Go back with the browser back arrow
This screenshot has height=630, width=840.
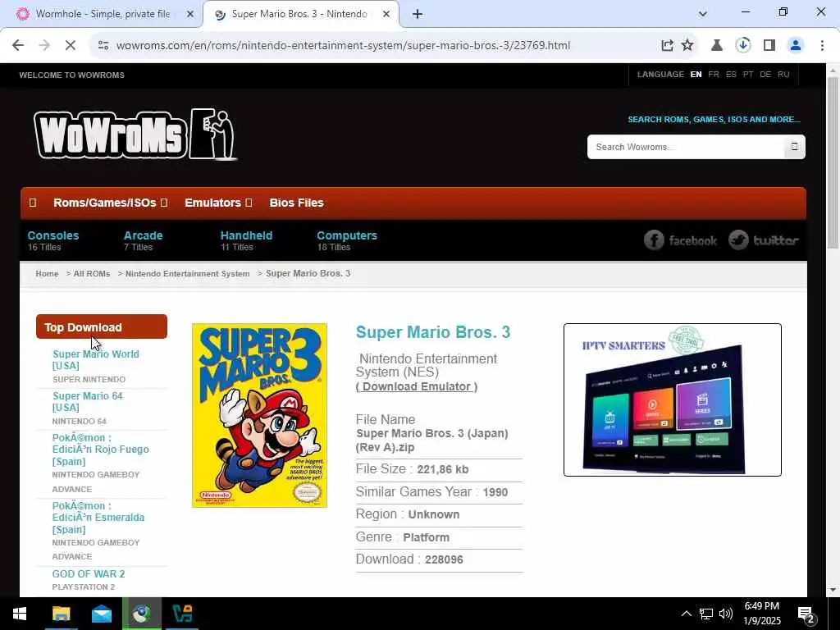point(18,46)
